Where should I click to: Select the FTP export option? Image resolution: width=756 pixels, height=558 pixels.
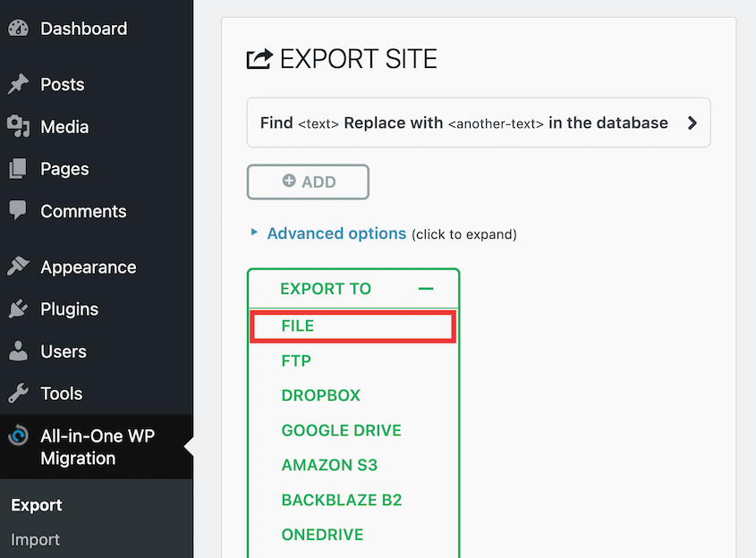295,360
